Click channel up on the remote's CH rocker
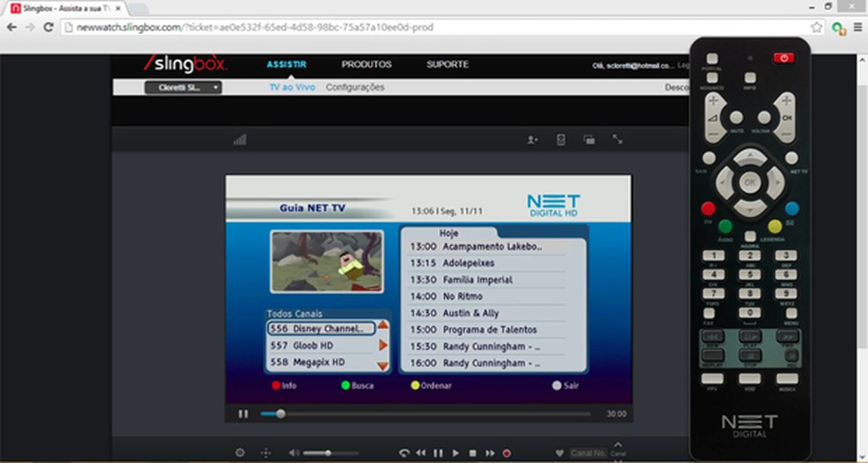Screen dimensions: 868x463 (787, 101)
